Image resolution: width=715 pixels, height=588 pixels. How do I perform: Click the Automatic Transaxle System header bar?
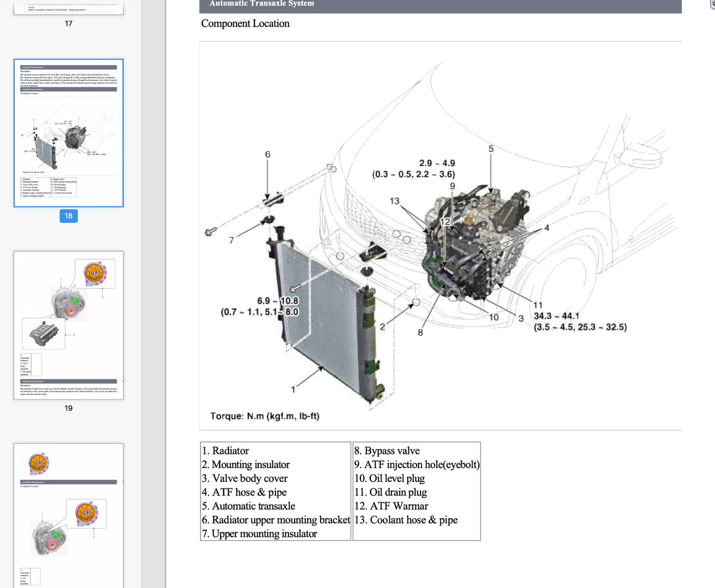pyautogui.click(x=440, y=5)
